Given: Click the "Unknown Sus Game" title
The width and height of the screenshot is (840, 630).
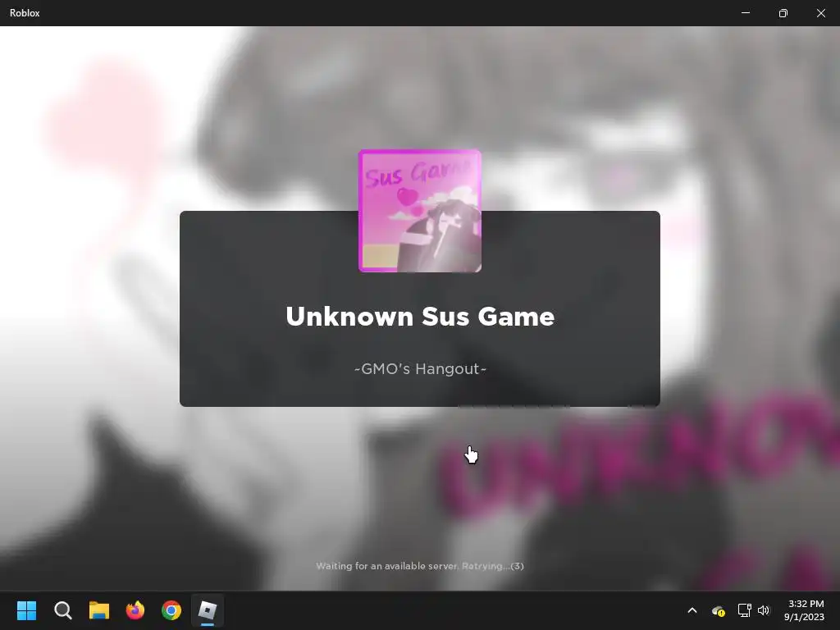Looking at the screenshot, I should 420,316.
